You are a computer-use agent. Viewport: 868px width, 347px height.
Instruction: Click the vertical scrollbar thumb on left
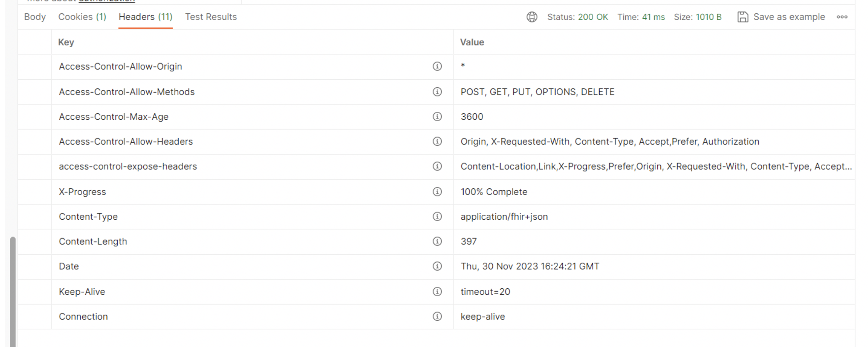[13, 292]
